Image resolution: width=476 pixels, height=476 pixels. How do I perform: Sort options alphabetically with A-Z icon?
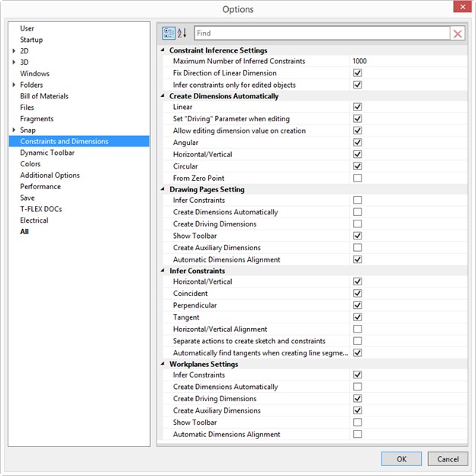coord(182,33)
